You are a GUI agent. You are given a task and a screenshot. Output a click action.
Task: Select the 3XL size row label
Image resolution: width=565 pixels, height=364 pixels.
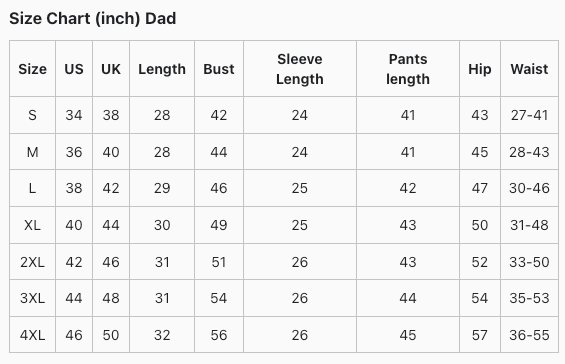32,298
